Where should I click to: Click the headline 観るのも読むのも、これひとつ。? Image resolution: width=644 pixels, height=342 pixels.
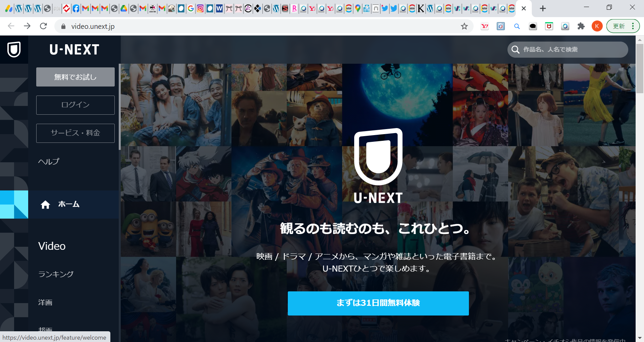(376, 229)
